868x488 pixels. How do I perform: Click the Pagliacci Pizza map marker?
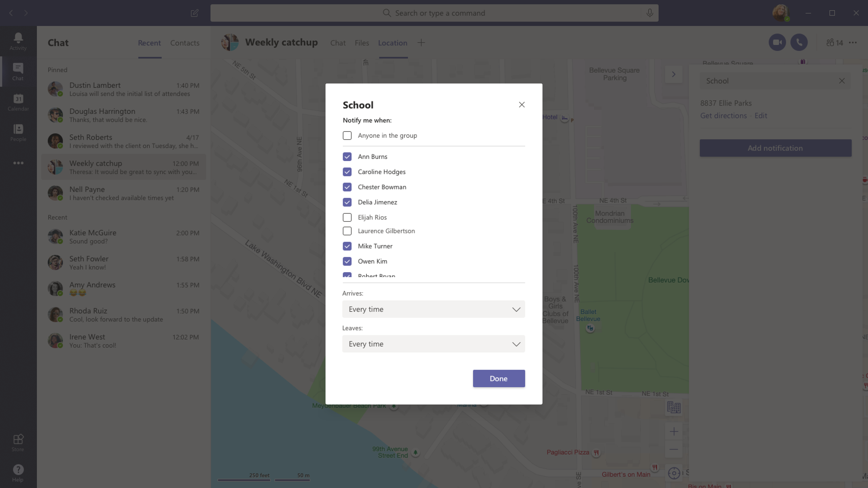click(x=596, y=453)
